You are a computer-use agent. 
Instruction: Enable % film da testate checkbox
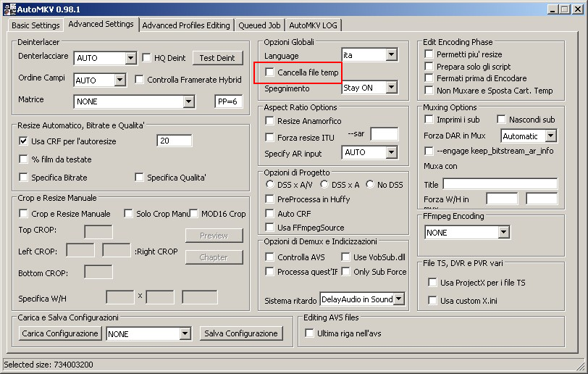[23, 159]
